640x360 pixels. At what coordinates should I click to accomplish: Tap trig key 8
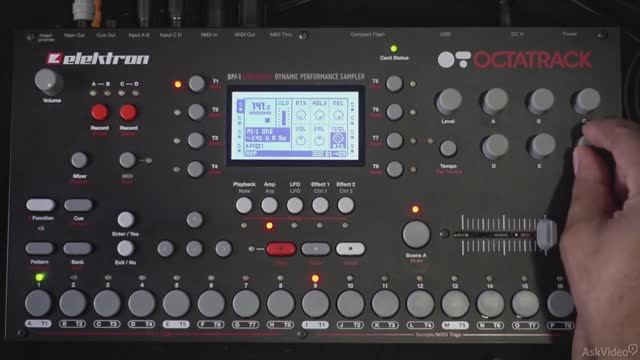[280, 304]
